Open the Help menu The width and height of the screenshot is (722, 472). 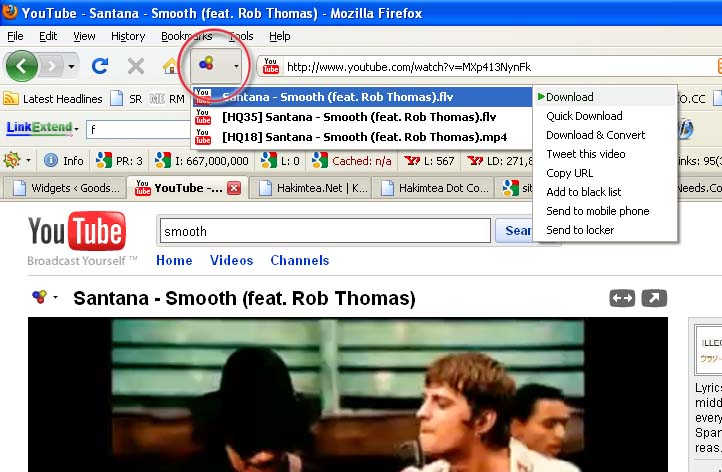coord(279,36)
